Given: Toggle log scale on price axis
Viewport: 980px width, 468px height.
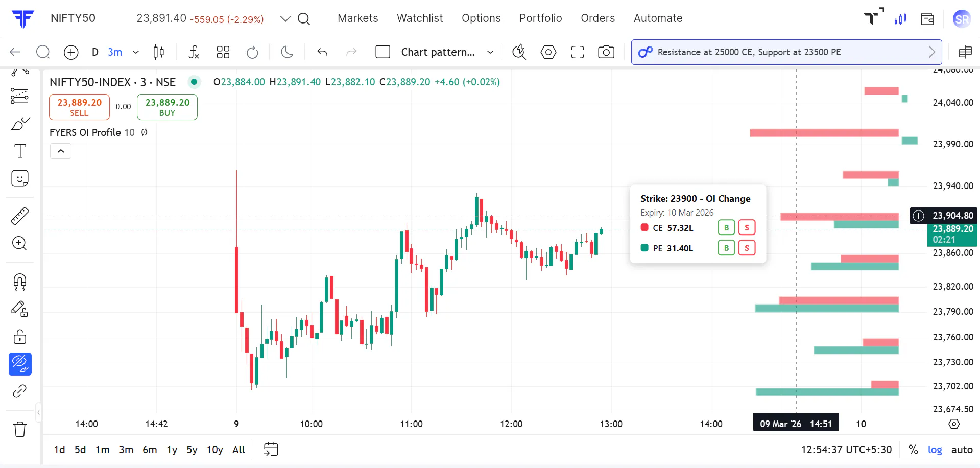Looking at the screenshot, I should (935, 450).
